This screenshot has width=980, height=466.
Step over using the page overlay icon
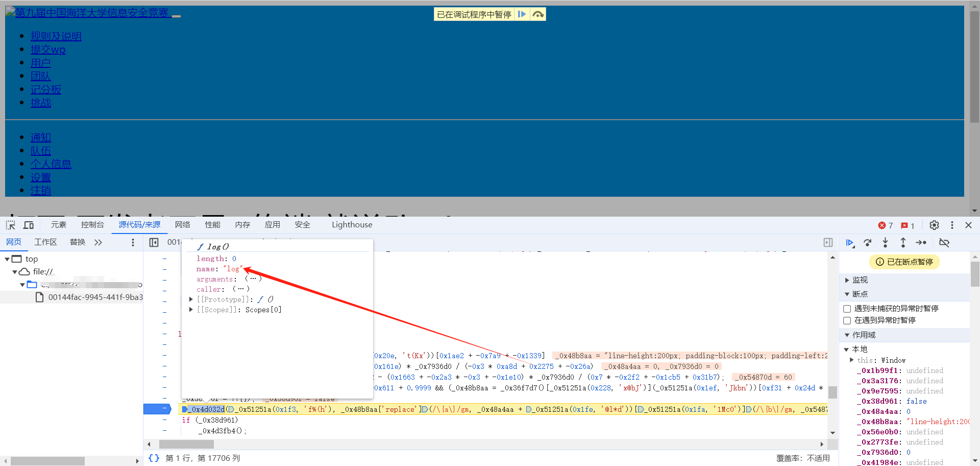click(538, 14)
